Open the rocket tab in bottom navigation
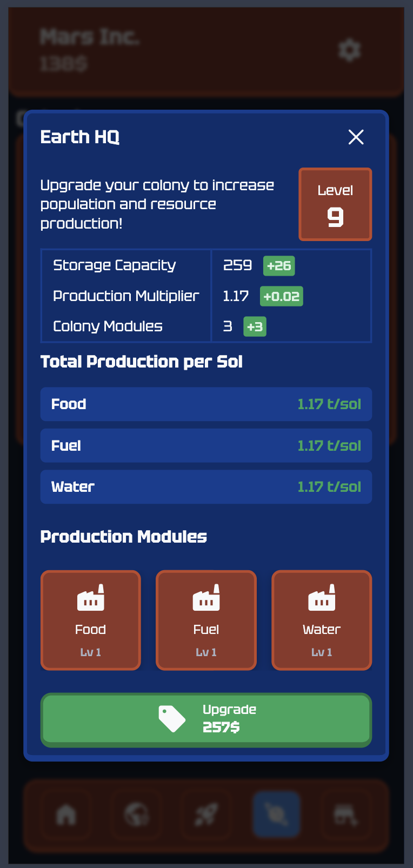The image size is (413, 868). tap(206, 814)
